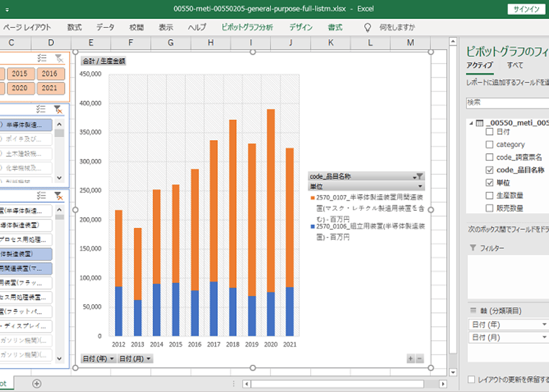Viewport: 549px width, 392px height.
Task: Click the サインイン button
Action: [x=526, y=10]
